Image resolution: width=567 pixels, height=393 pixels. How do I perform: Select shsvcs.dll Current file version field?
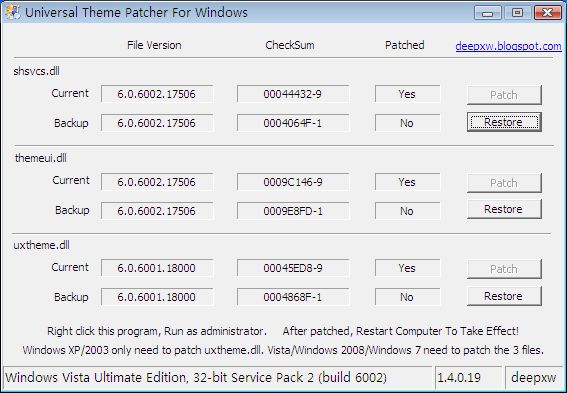tap(157, 94)
